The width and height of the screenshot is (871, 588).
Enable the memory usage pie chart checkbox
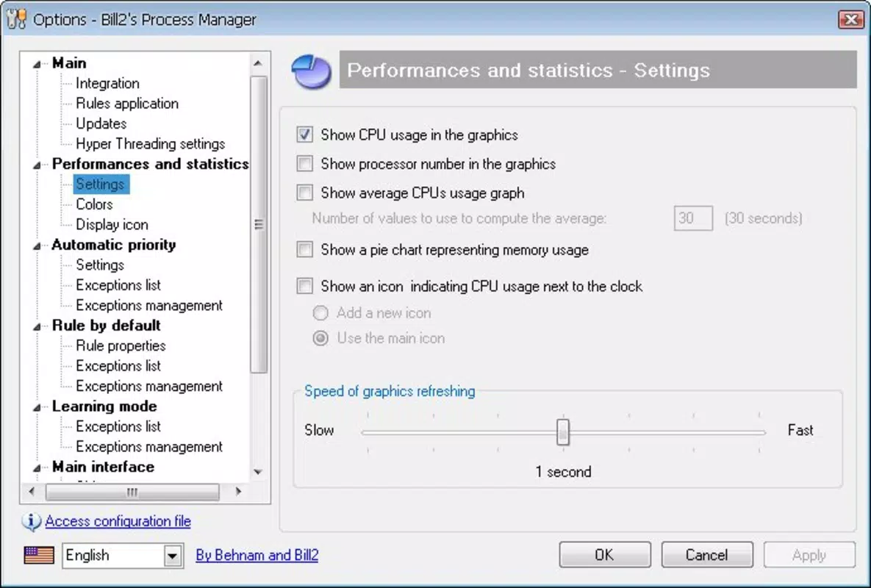coord(304,250)
